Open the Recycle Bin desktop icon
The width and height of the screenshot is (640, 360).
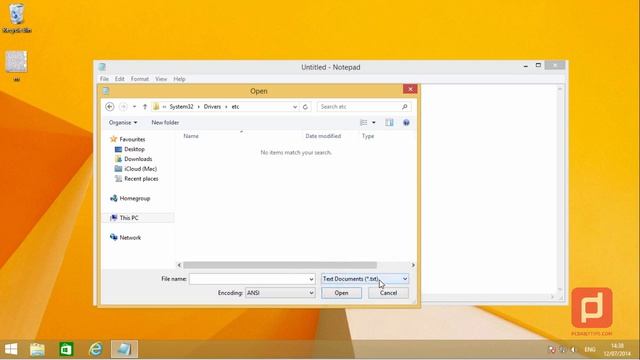point(17,18)
